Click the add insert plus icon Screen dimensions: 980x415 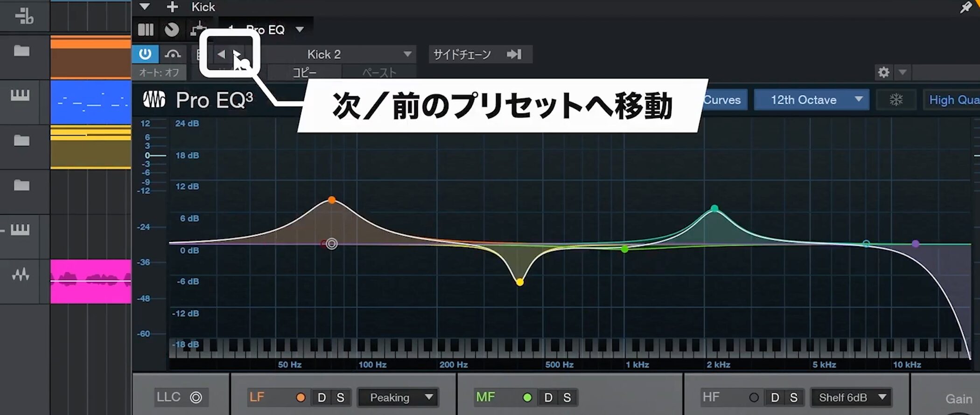click(172, 7)
